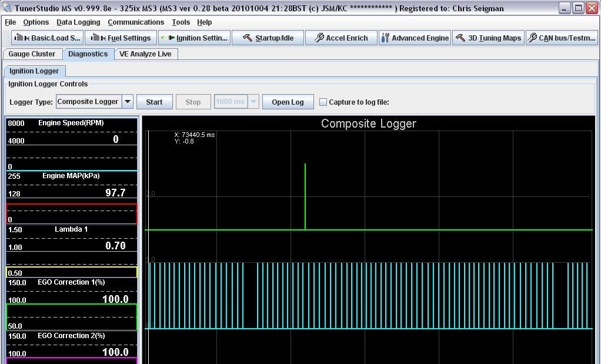The width and height of the screenshot is (601, 364).
Task: Click the 0.70 Lambda value readout
Action: pyautogui.click(x=115, y=246)
